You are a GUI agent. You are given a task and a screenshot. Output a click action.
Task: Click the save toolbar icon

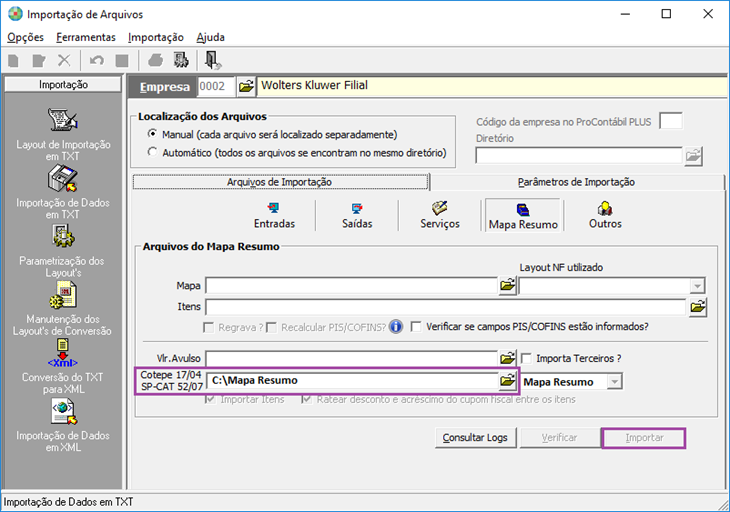click(x=122, y=61)
